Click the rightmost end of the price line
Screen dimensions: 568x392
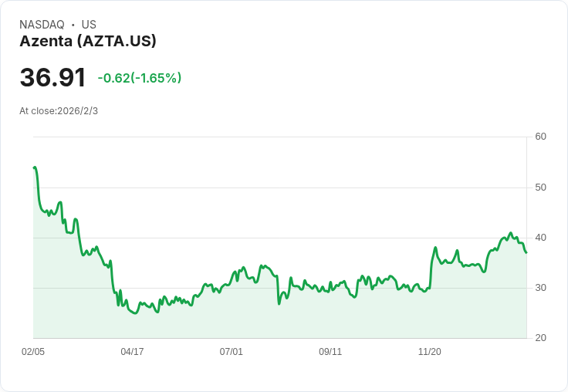coord(526,252)
